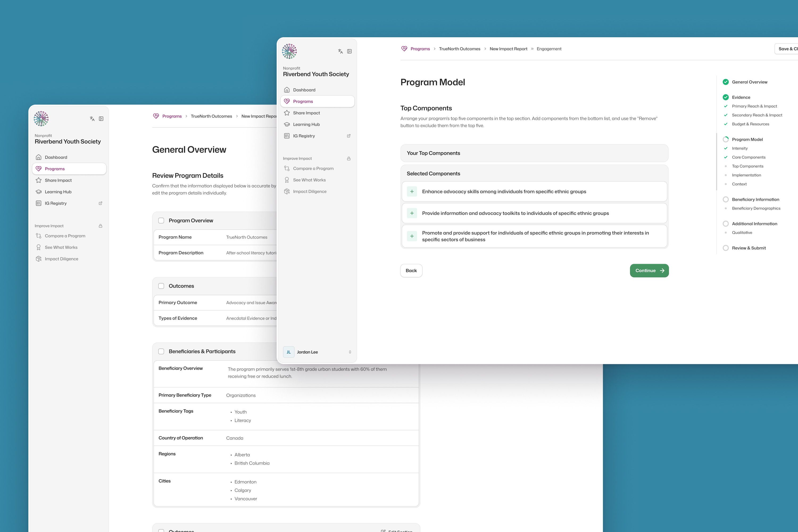Image resolution: width=798 pixels, height=532 pixels.
Task: Collapse the front window sidebar with panel icon
Action: pyautogui.click(x=350, y=51)
